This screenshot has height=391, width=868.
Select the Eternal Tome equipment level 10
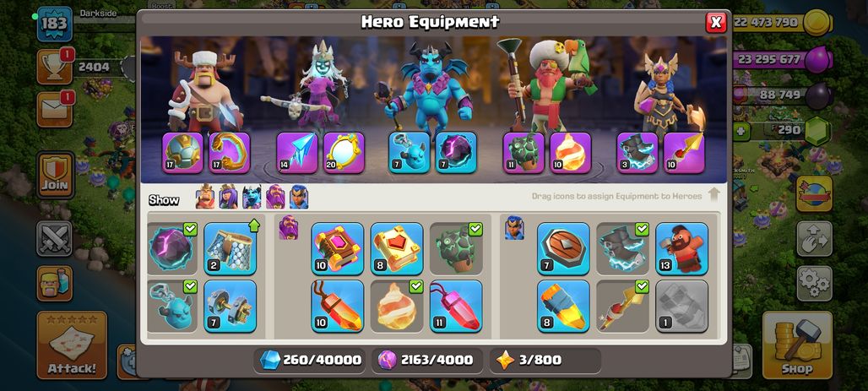(337, 248)
